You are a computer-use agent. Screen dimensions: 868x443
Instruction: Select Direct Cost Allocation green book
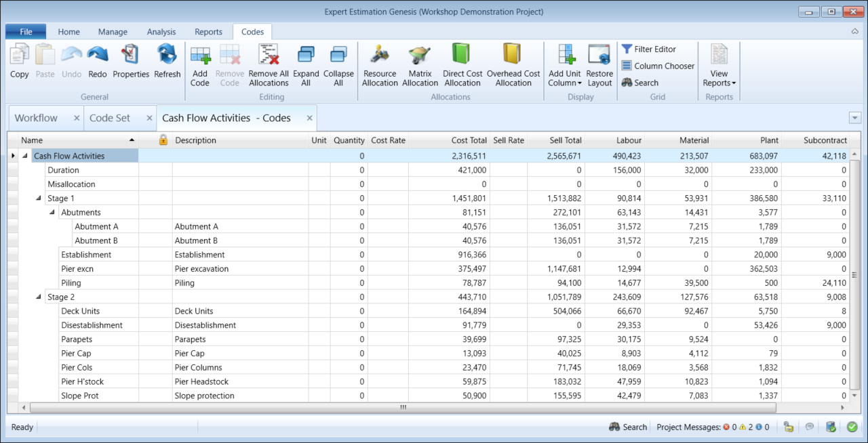click(462, 55)
